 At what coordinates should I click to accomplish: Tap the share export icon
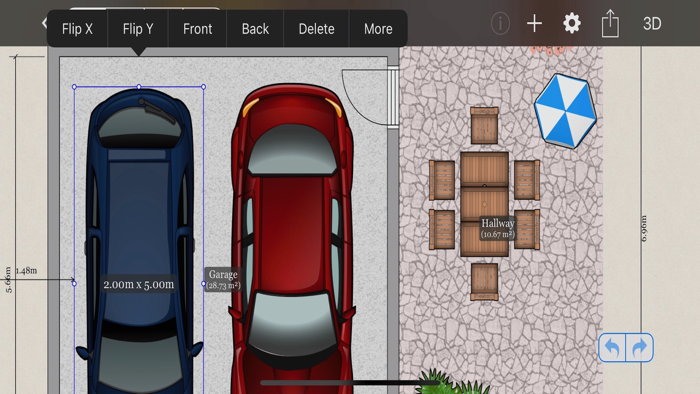(610, 24)
